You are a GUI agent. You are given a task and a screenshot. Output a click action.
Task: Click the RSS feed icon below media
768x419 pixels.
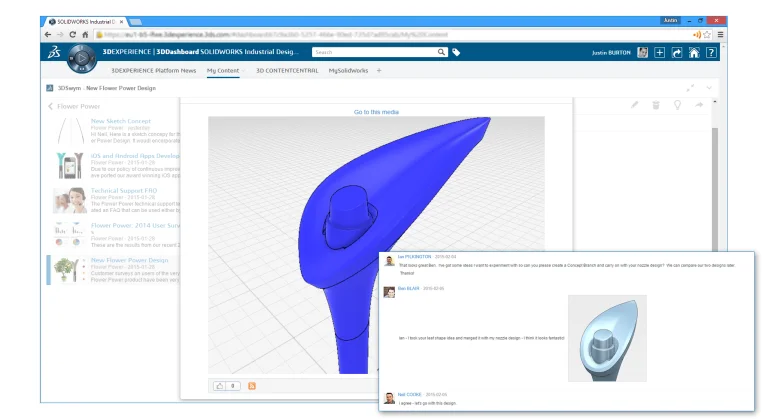coord(252,385)
